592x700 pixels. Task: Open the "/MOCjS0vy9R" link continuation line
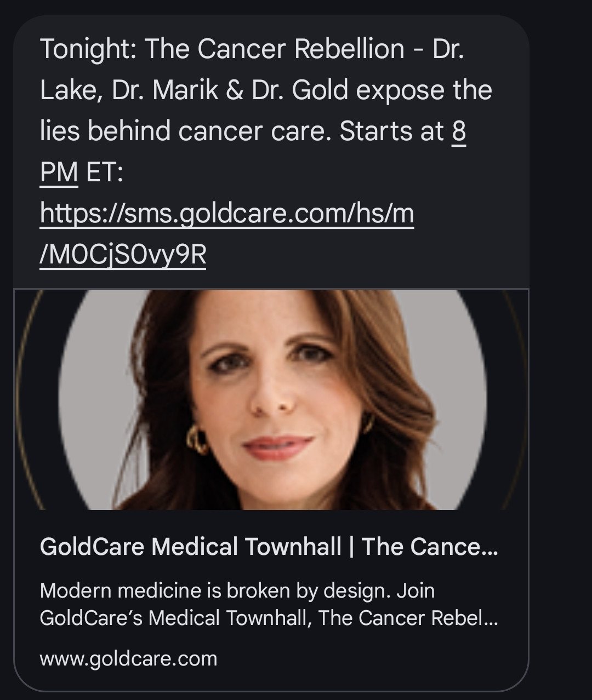(123, 254)
